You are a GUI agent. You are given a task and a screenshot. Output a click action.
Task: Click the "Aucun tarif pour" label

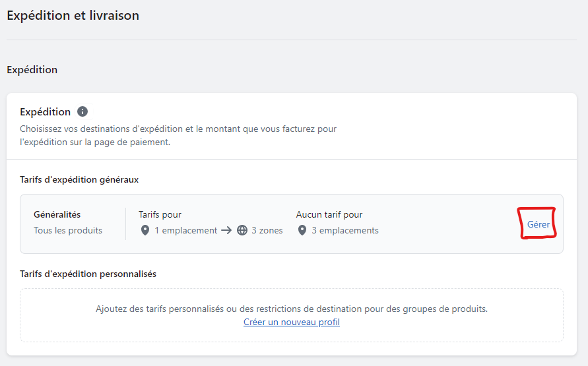tap(329, 215)
